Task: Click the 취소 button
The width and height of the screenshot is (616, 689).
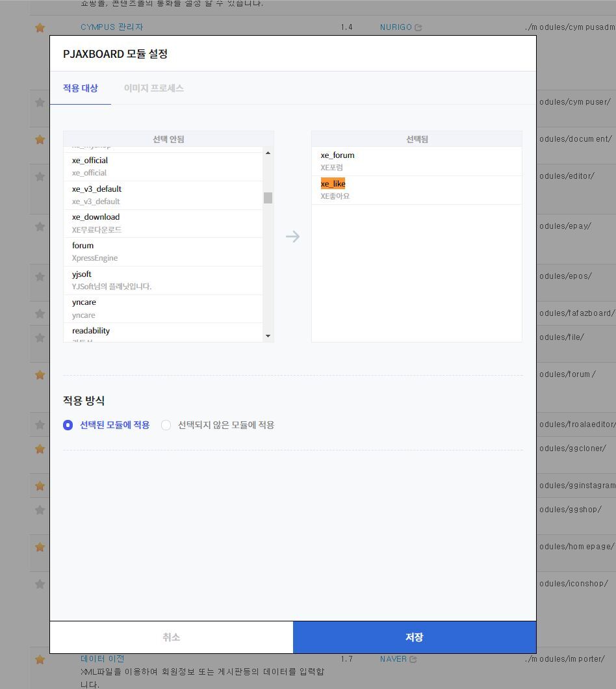Action: (x=172, y=637)
